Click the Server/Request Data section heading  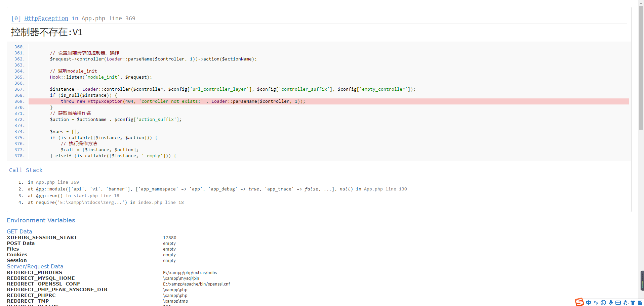pyautogui.click(x=35, y=266)
